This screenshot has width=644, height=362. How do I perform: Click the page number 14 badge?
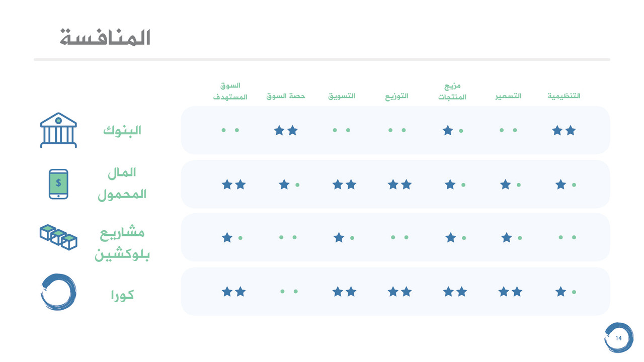(x=618, y=338)
